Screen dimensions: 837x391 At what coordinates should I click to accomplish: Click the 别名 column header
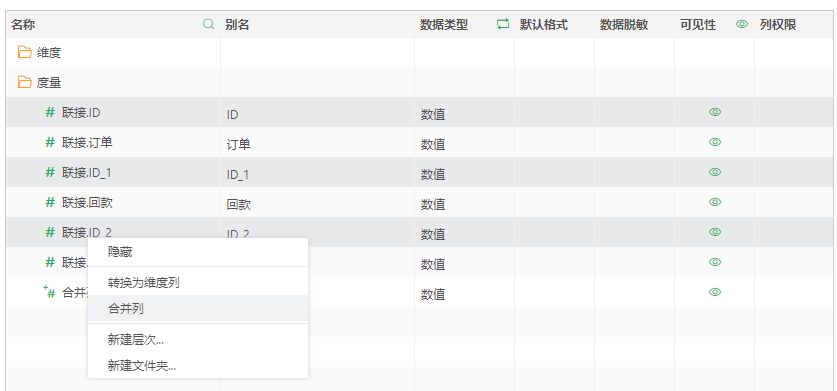(238, 25)
